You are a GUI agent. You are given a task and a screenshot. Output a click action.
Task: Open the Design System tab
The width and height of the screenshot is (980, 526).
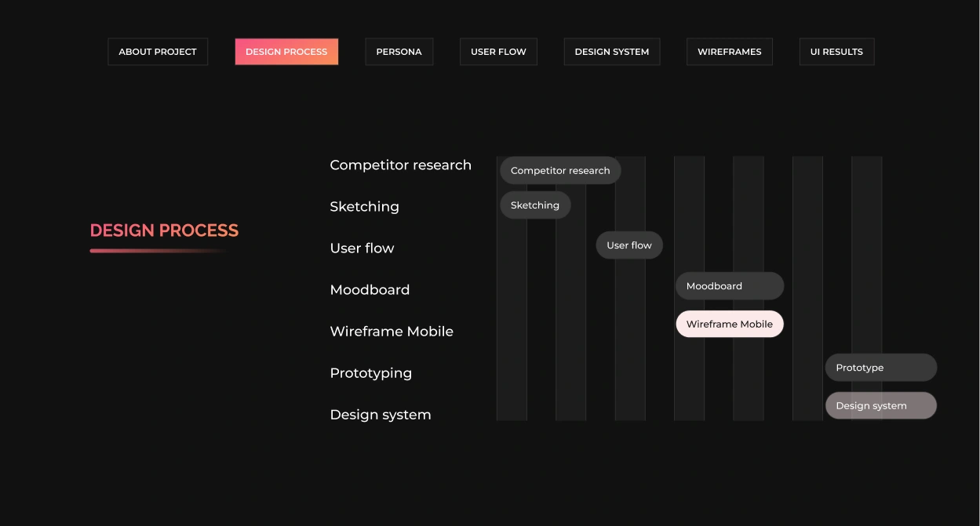point(611,52)
